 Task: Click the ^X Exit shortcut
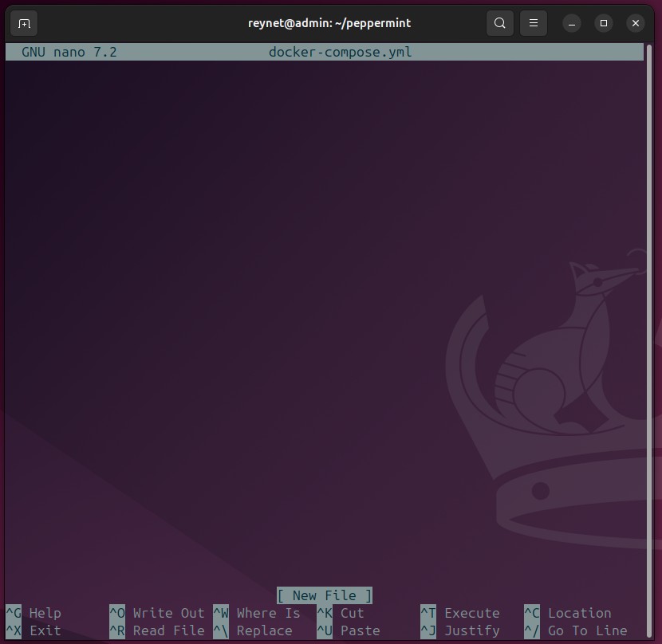tap(33, 630)
